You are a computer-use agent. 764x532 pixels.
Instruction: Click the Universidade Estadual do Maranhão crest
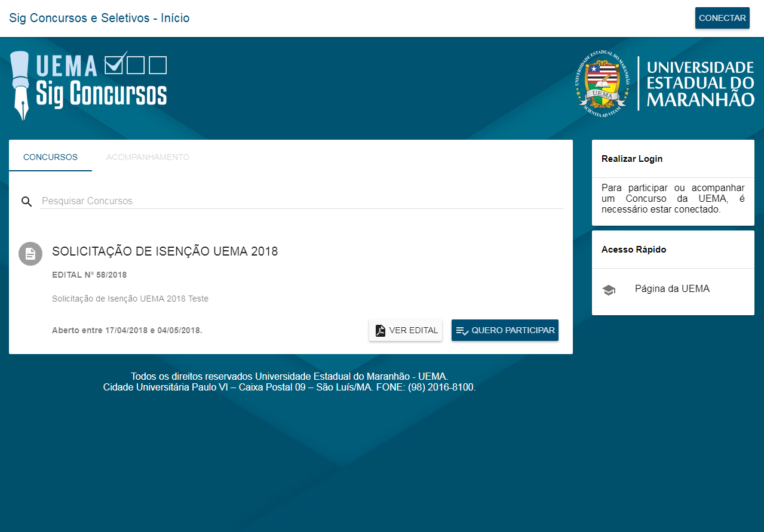click(603, 83)
